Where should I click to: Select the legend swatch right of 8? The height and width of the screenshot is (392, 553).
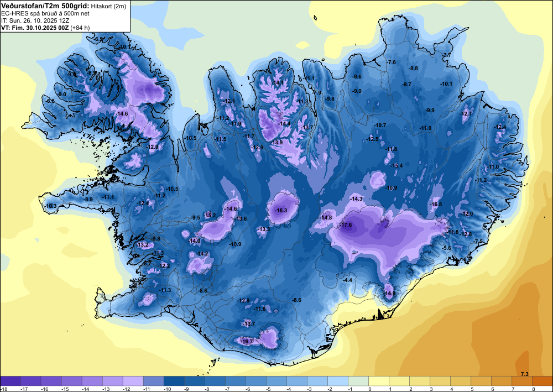coord(542,381)
